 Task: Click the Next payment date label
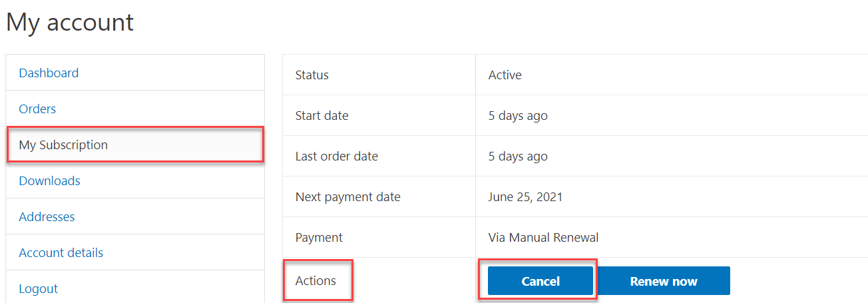tap(348, 197)
